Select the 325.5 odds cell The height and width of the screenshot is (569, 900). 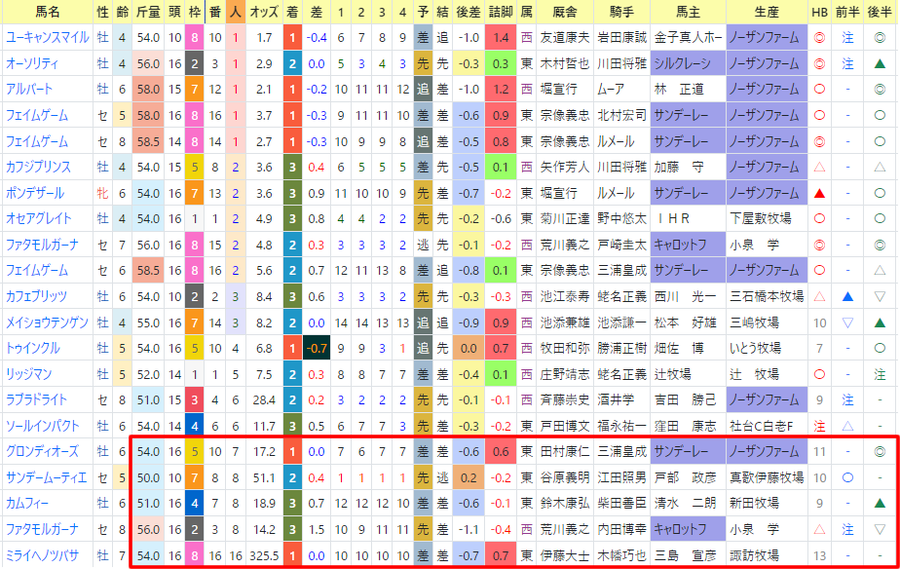coord(264,555)
